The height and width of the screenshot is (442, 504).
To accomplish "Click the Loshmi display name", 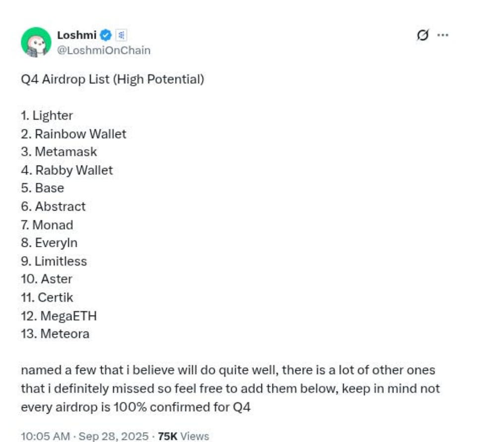I will (x=77, y=35).
